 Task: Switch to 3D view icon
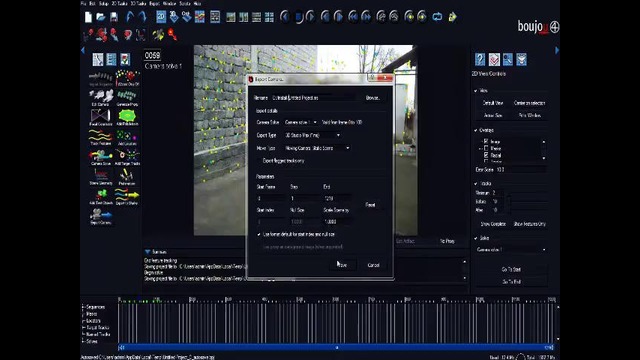pyautogui.click(x=174, y=17)
